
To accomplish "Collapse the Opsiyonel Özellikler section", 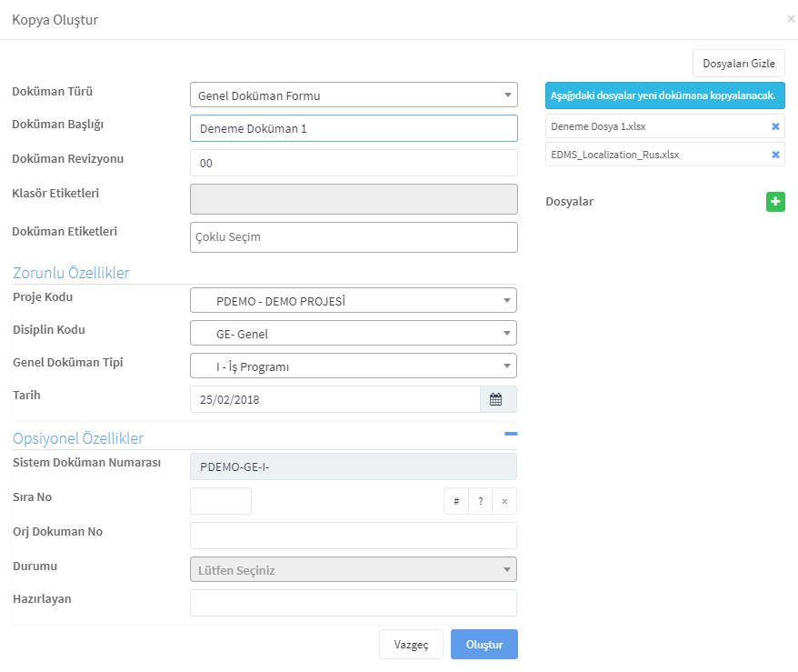I will pyautogui.click(x=511, y=434).
